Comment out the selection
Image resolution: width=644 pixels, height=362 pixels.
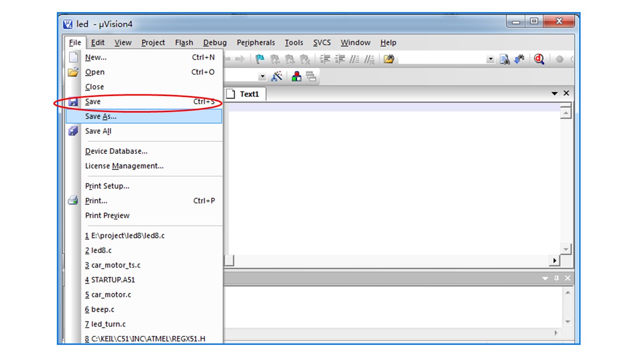(x=355, y=59)
